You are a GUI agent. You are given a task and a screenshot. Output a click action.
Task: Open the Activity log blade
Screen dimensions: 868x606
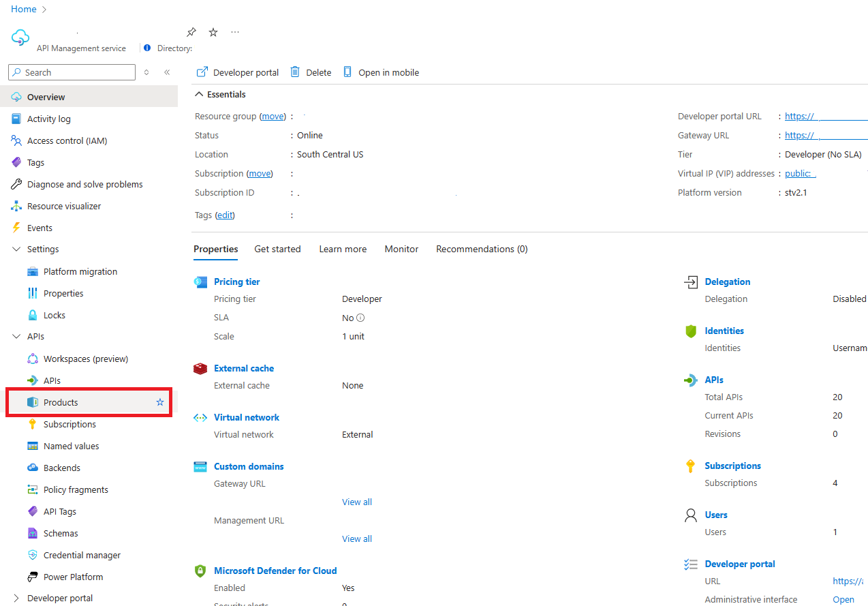coord(48,119)
